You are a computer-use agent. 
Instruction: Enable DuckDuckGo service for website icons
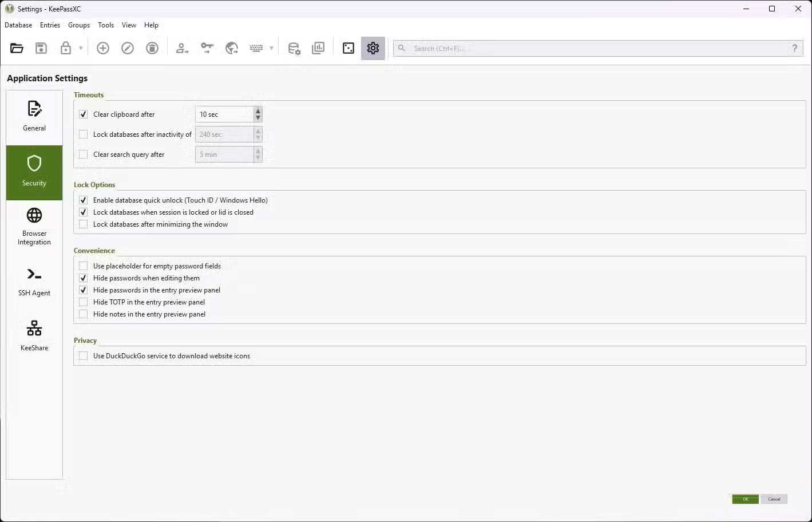click(x=83, y=355)
